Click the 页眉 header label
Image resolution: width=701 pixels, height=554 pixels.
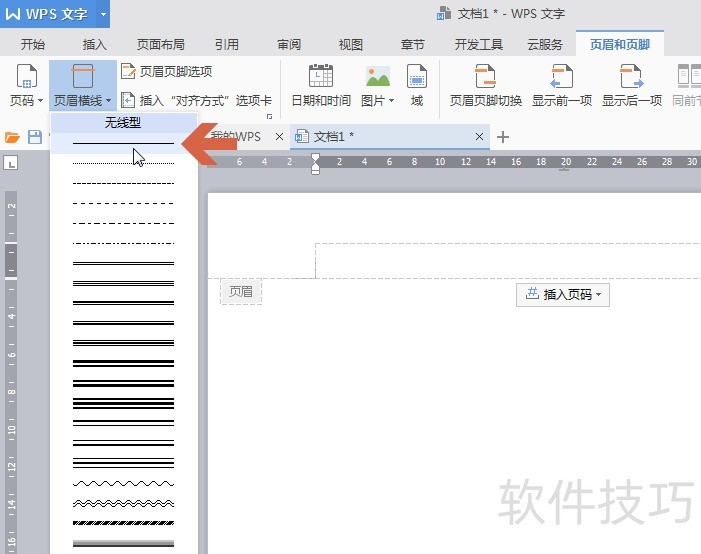[x=241, y=292]
